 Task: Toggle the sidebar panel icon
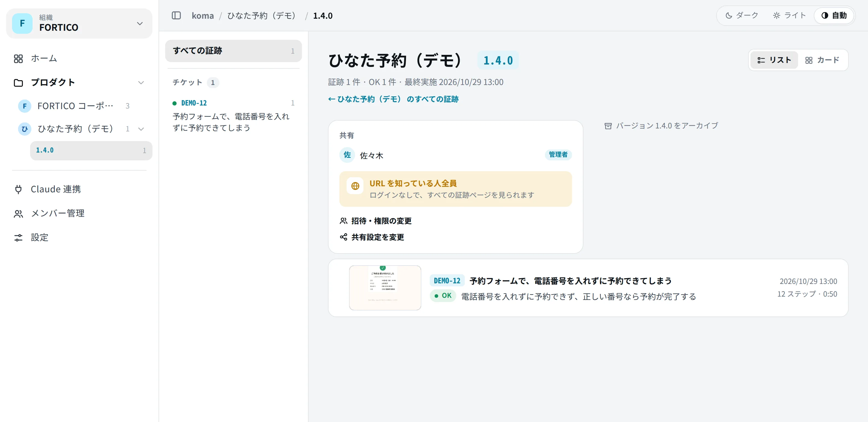pos(176,15)
